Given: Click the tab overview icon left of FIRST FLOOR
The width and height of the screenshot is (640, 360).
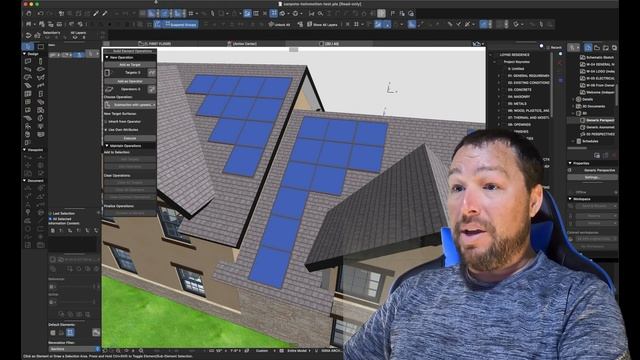Looking at the screenshot, I should point(107,43).
